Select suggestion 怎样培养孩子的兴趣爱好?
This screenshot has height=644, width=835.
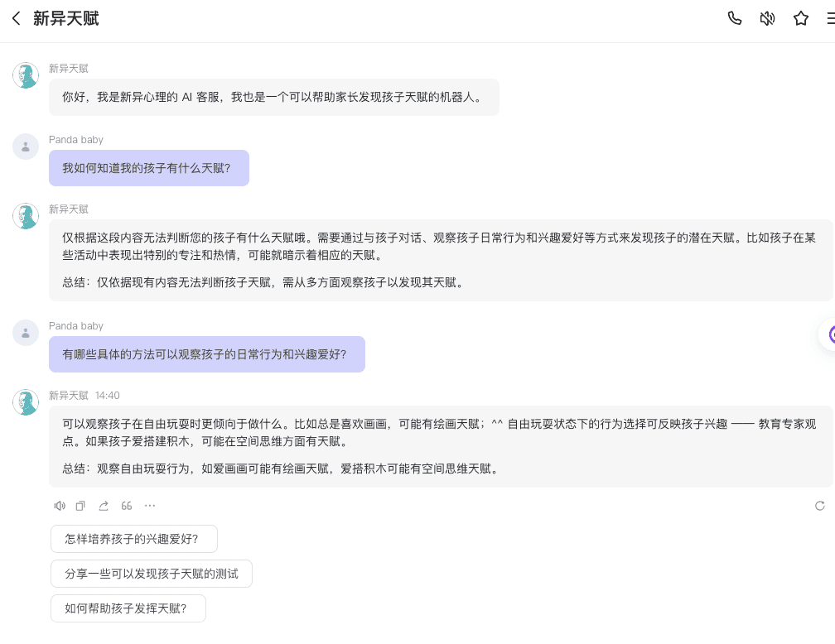[133, 539]
